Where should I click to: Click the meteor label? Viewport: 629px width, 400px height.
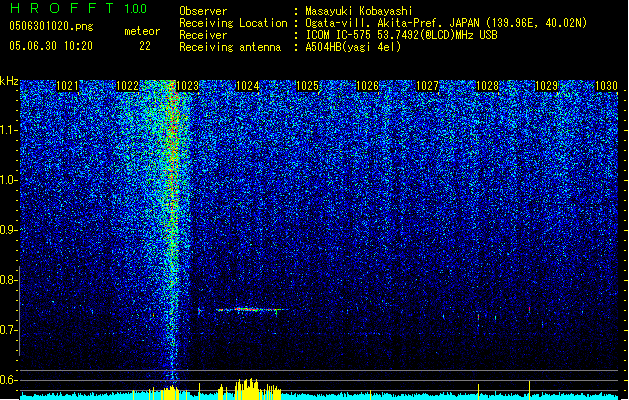pyautogui.click(x=142, y=31)
